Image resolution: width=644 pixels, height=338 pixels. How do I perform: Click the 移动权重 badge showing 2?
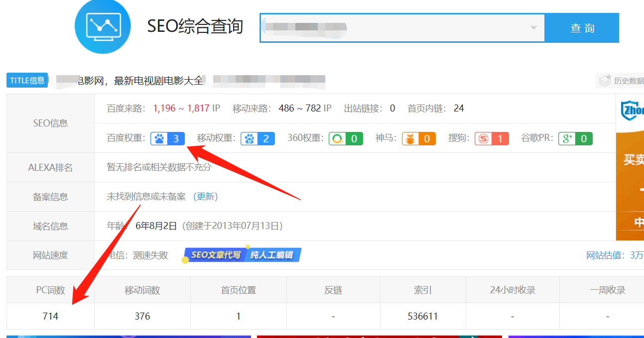(x=258, y=138)
